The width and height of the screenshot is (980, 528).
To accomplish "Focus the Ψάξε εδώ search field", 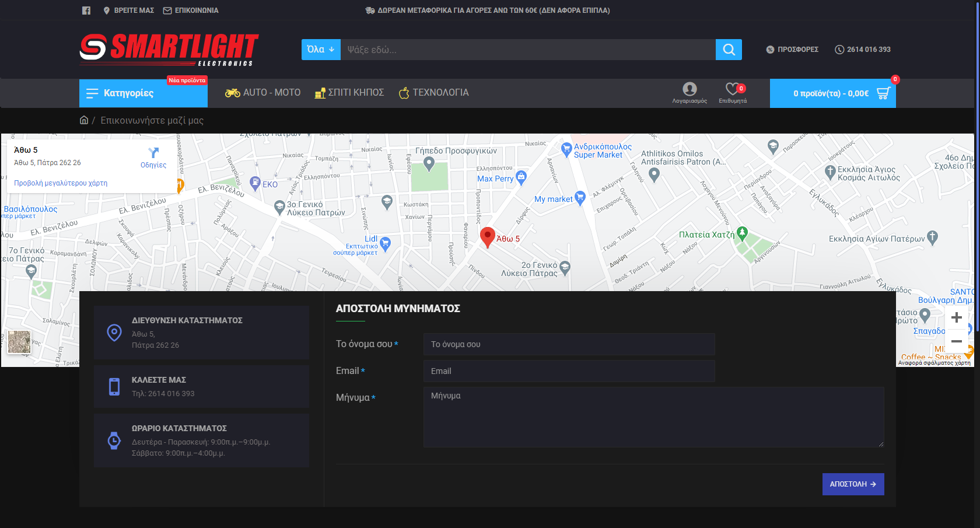I will (528, 50).
